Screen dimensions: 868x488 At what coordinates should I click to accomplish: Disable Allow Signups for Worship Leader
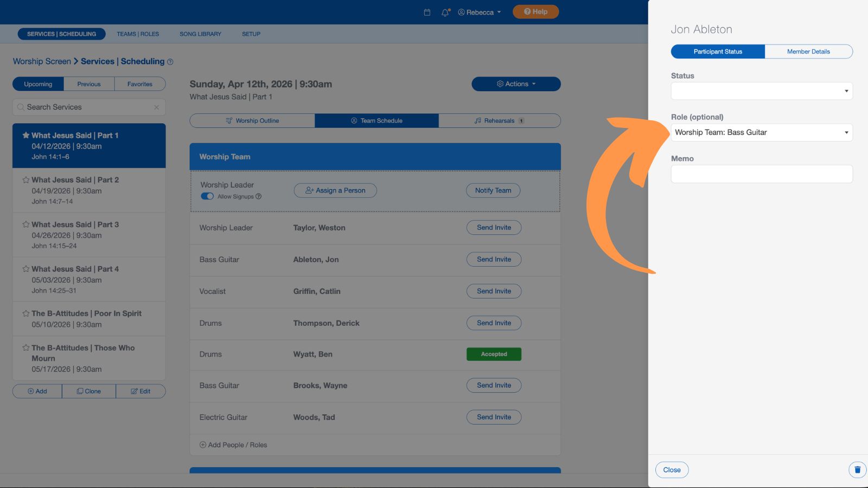point(207,196)
